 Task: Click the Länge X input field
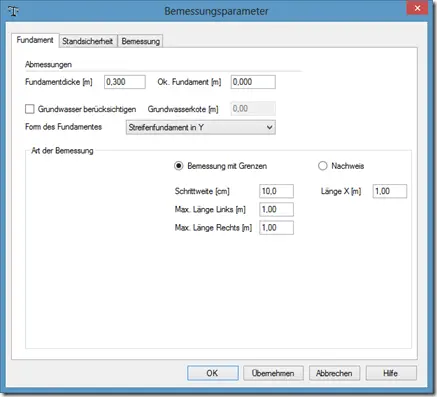click(x=390, y=191)
